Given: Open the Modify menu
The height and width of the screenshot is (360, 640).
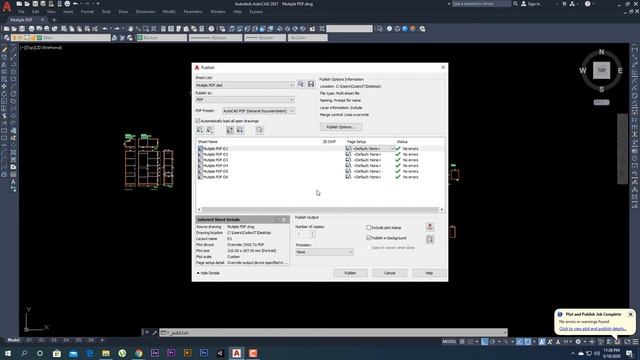Looking at the screenshot, I should point(169,12).
